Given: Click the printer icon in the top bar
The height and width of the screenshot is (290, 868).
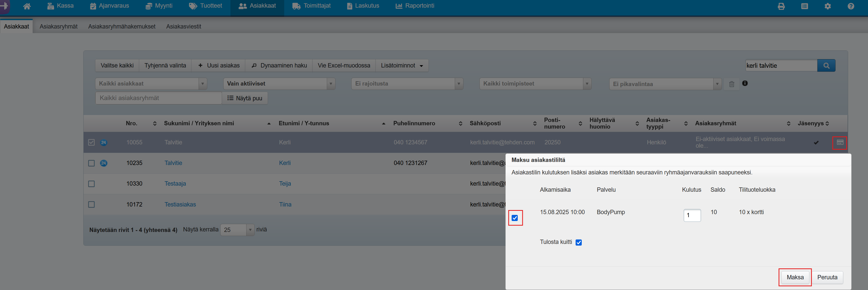Looking at the screenshot, I should pyautogui.click(x=781, y=6).
